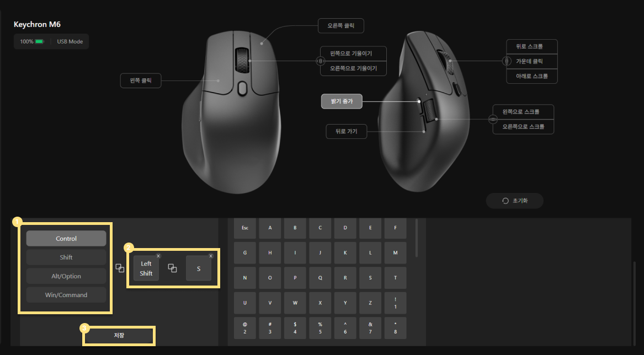Click combine icon between Left Shift and S
The width and height of the screenshot is (644, 355).
coord(173,268)
